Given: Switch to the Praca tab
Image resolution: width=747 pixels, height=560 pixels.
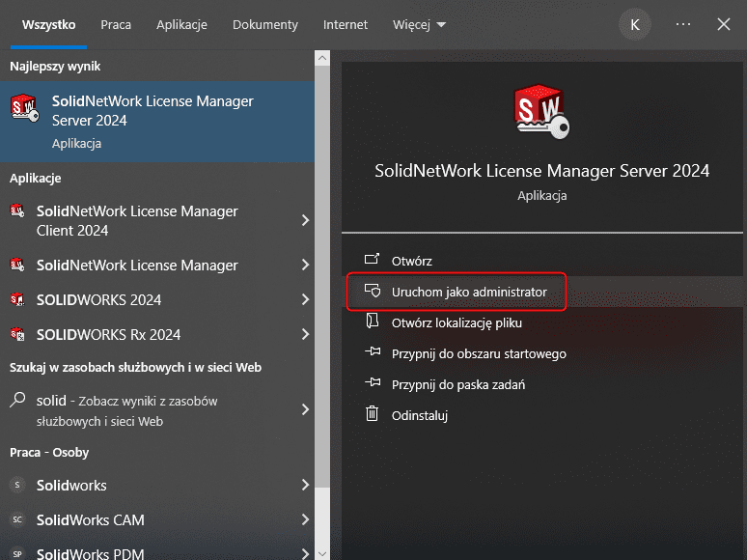Looking at the screenshot, I should 116,25.
